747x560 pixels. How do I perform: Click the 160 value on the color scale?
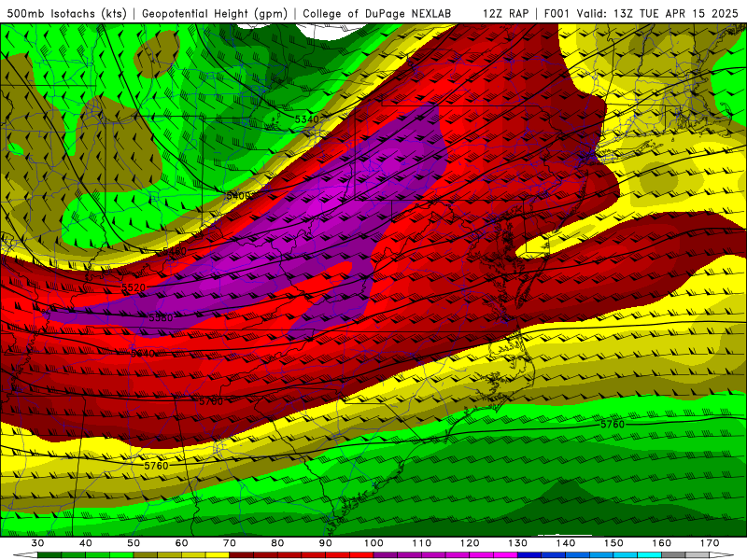(x=662, y=543)
